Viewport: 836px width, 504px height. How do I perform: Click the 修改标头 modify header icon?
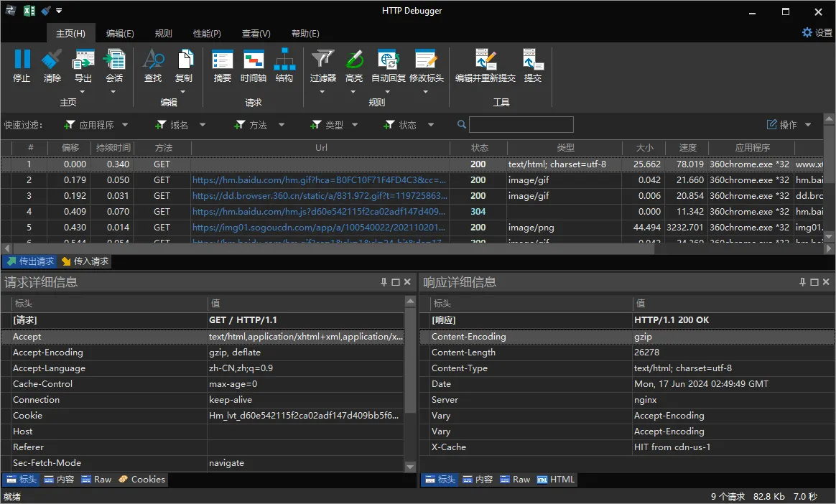[x=426, y=59]
